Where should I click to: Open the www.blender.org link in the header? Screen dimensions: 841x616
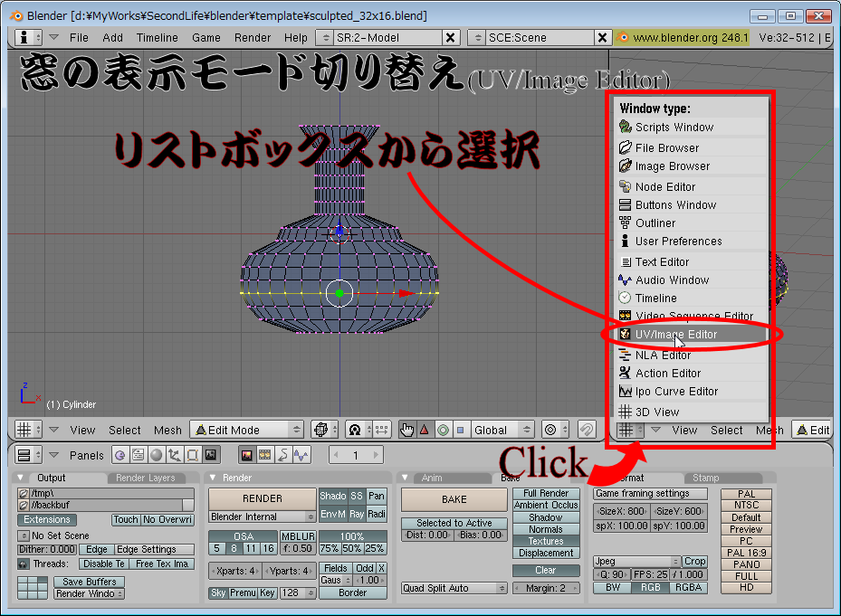click(682, 37)
